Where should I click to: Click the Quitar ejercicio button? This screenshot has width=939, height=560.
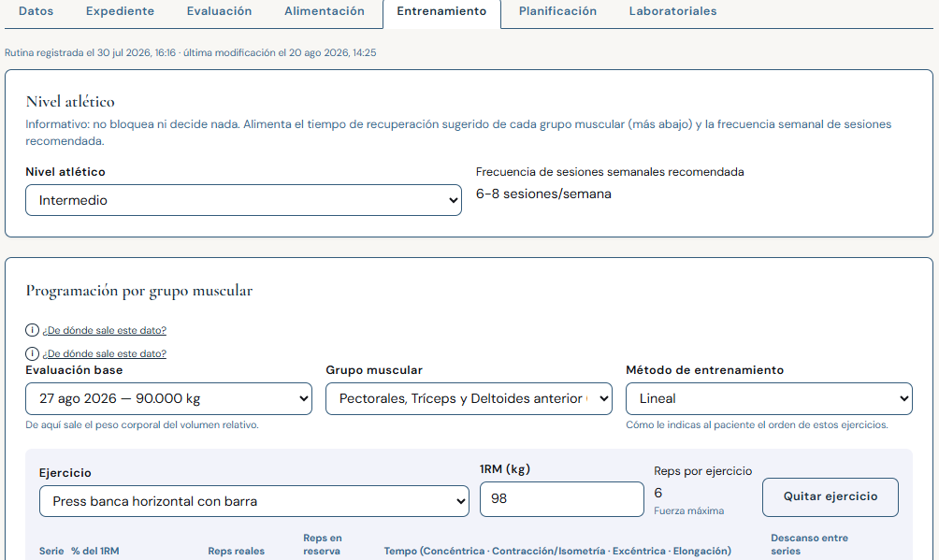pyautogui.click(x=830, y=496)
